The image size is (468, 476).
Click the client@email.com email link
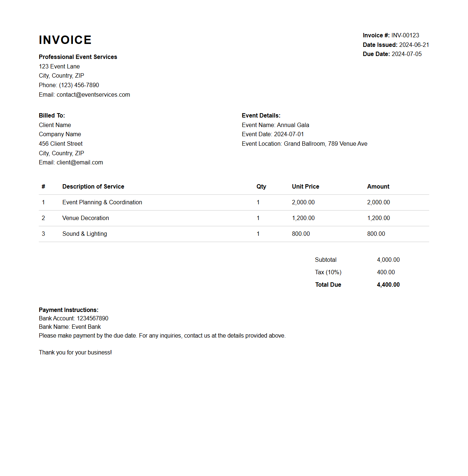pyautogui.click(x=80, y=162)
